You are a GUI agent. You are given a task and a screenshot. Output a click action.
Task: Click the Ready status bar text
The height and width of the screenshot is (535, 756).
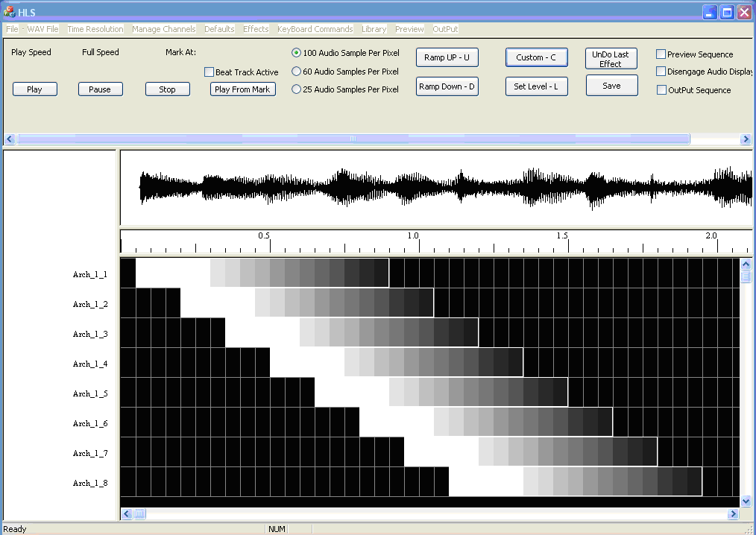coord(15,529)
